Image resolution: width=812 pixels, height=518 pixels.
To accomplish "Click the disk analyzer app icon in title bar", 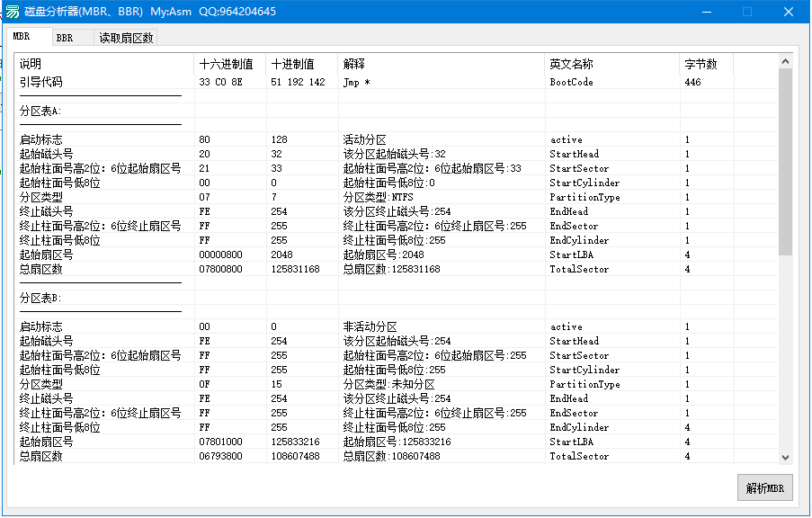I will point(13,12).
